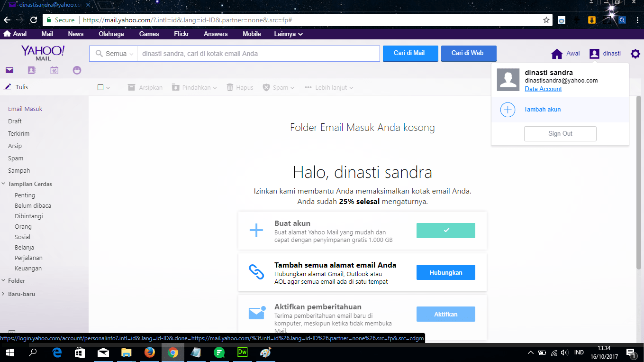Click the Cari di Mail button
This screenshot has height=362, width=644.
tap(409, 53)
